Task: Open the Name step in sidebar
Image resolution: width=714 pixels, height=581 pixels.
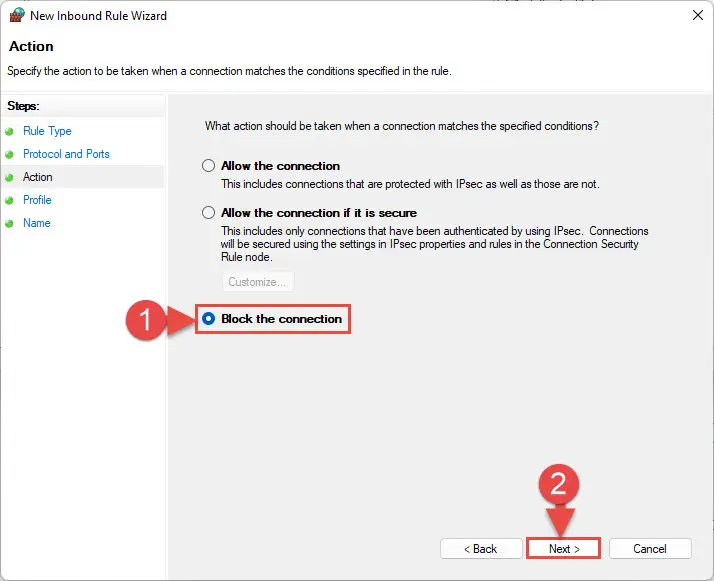Action: [37, 223]
